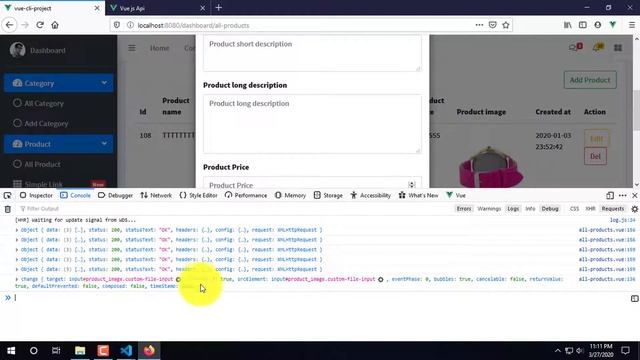Open devtools more options menu
640x360 pixels.
click(622, 196)
